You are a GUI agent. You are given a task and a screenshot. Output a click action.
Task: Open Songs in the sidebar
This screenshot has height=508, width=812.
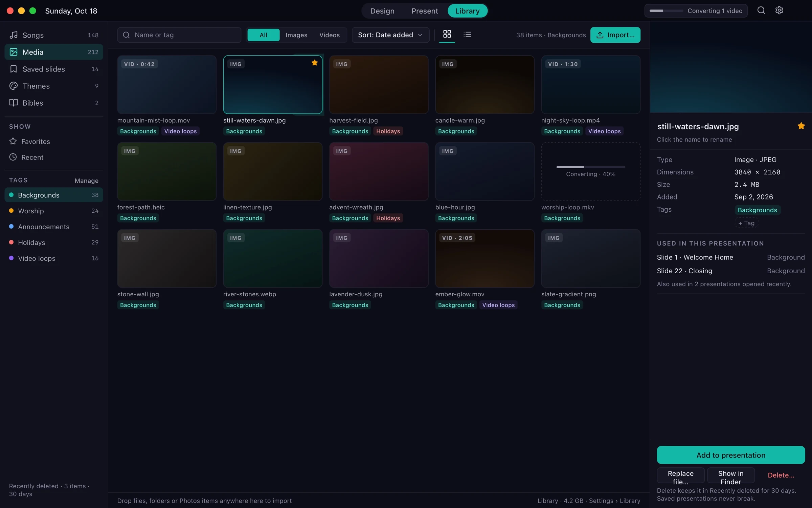[54, 35]
